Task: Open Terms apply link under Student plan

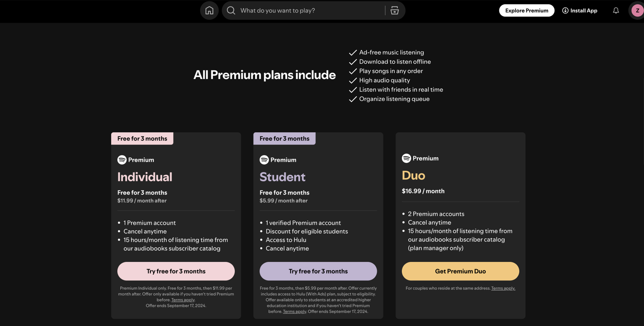Action: [294, 312]
